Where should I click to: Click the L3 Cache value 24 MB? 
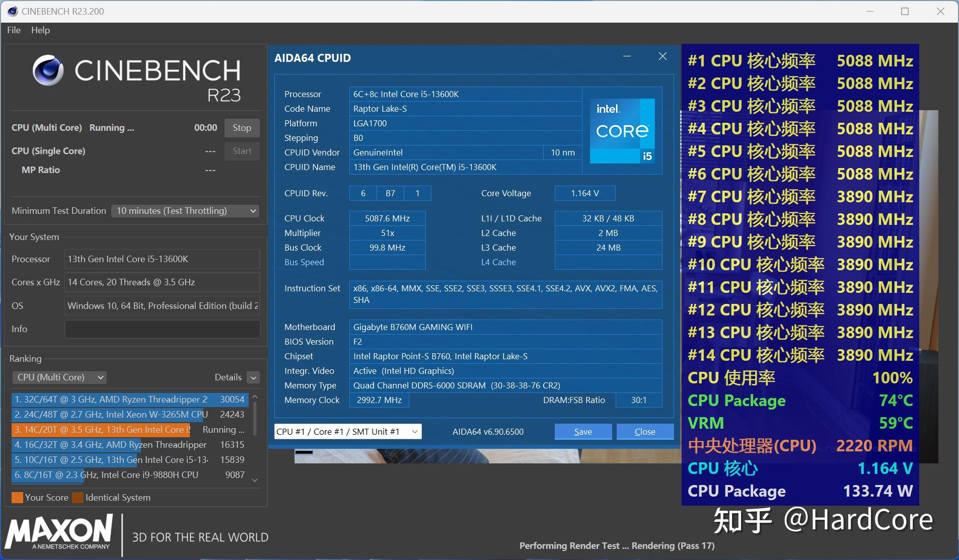(x=608, y=248)
